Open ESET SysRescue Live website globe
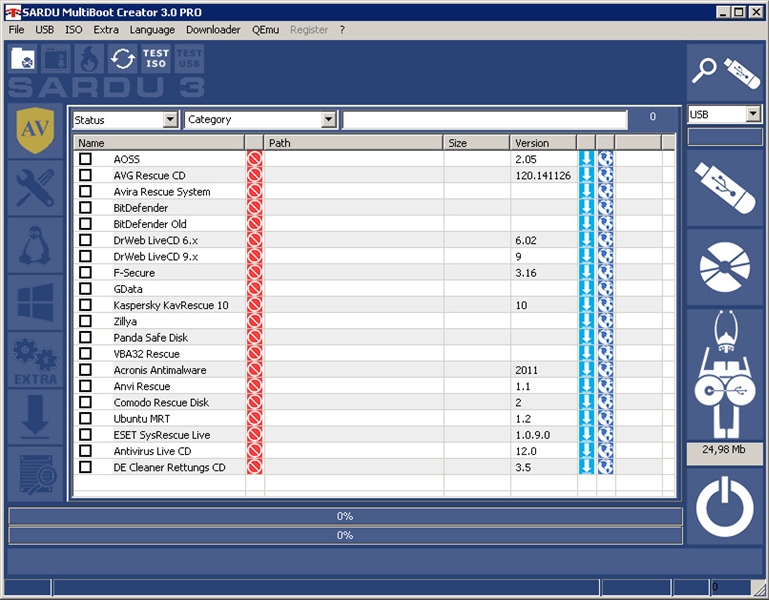Image resolution: width=769 pixels, height=600 pixels. point(606,434)
